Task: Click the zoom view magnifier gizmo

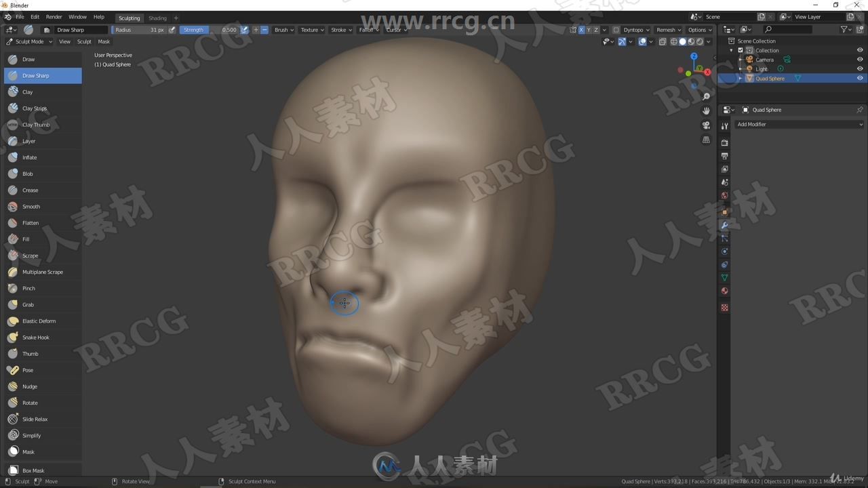Action: (x=706, y=96)
